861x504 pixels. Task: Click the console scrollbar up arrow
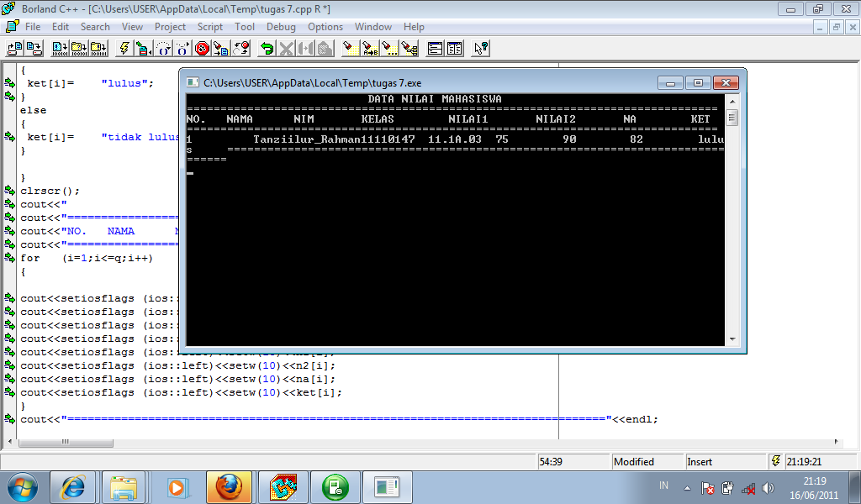click(732, 102)
